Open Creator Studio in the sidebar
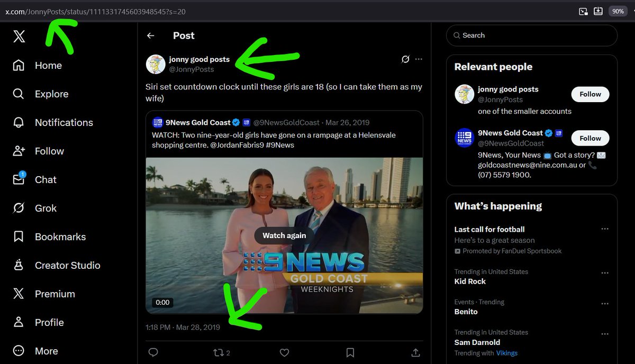This screenshot has width=635, height=364. click(x=67, y=265)
